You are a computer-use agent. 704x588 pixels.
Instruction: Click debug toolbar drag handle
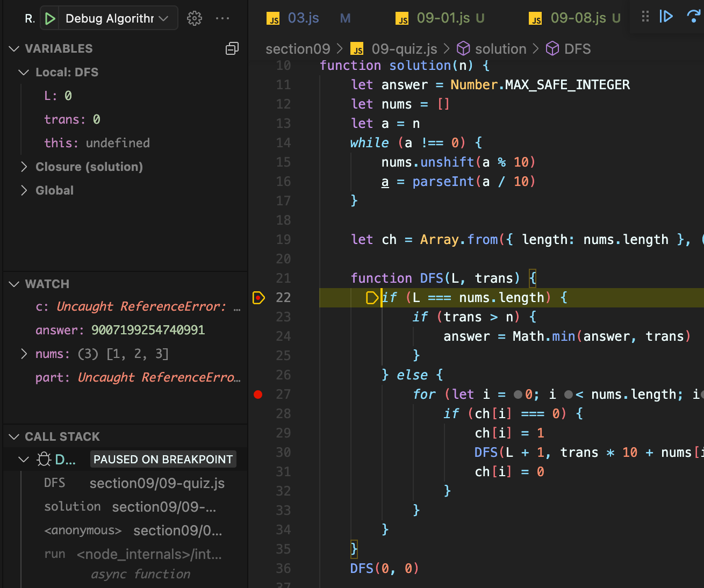tap(645, 17)
